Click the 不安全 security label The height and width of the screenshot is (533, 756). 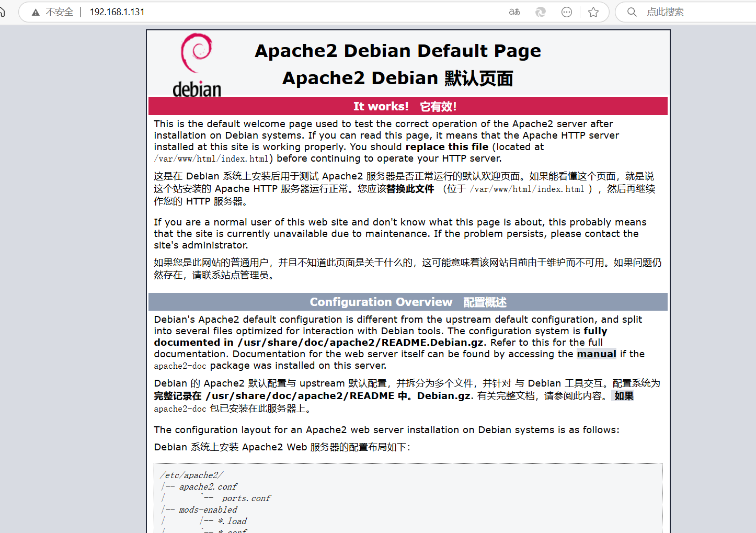(x=60, y=12)
